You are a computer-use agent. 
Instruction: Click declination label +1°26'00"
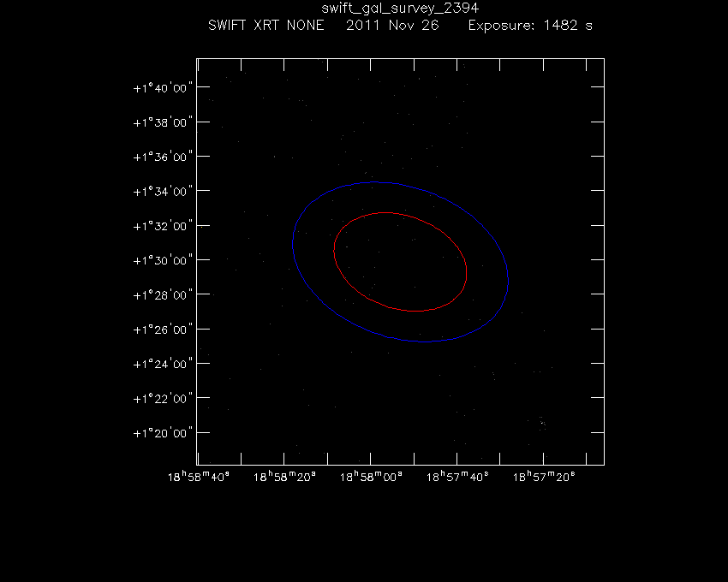click(x=163, y=330)
